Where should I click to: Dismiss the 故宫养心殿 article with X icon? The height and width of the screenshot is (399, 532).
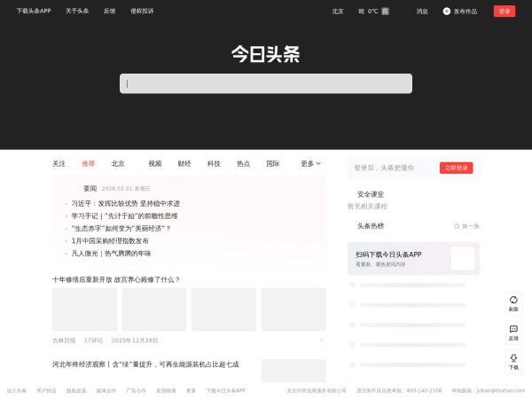321,340
